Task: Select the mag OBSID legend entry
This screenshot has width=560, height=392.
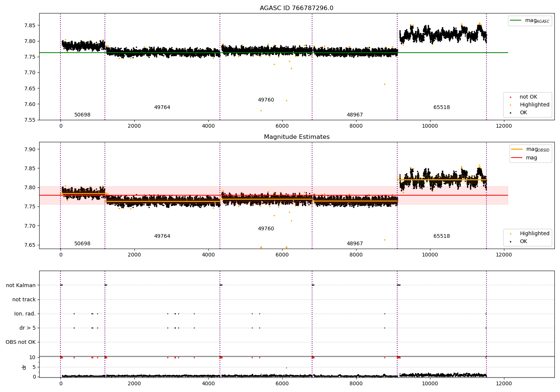Action: pyautogui.click(x=530, y=149)
